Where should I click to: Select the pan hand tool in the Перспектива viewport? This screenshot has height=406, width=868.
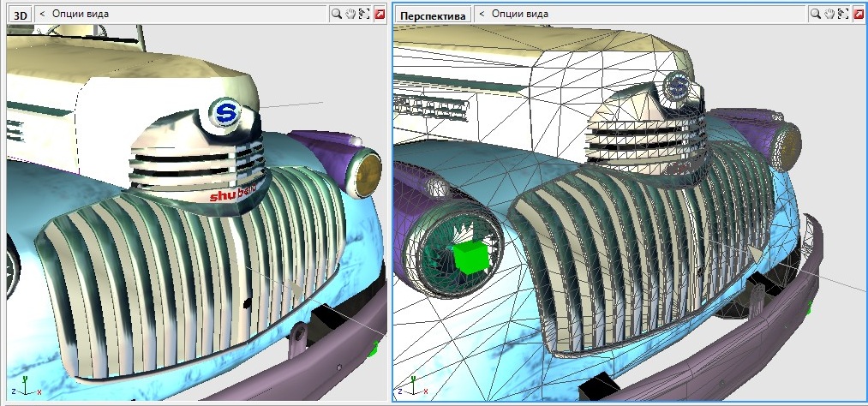pyautogui.click(x=829, y=14)
